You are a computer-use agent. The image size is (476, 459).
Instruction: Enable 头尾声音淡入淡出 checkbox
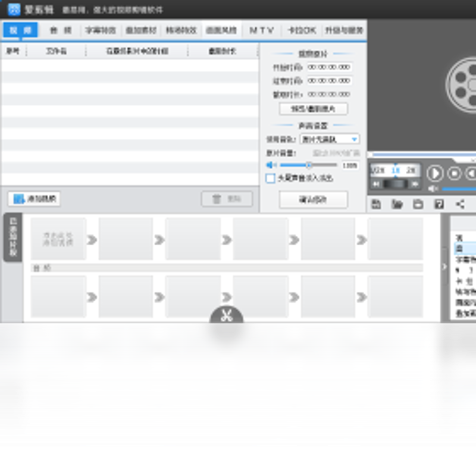(270, 178)
